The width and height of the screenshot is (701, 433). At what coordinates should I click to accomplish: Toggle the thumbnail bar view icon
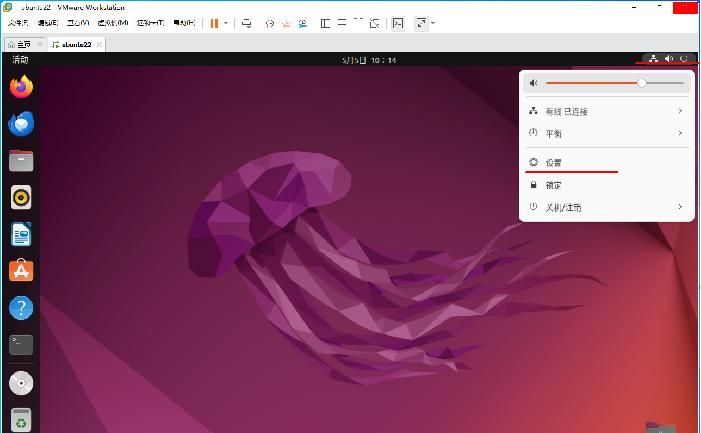(x=342, y=23)
